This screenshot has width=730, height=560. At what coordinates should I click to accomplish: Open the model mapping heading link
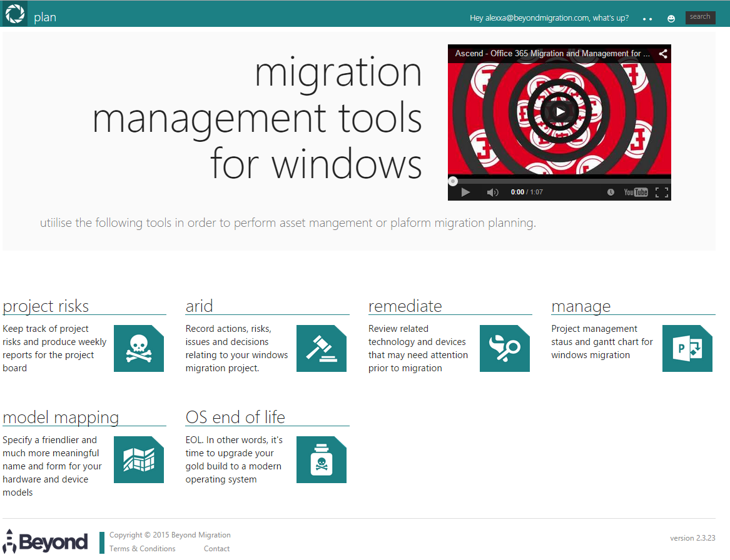click(61, 417)
